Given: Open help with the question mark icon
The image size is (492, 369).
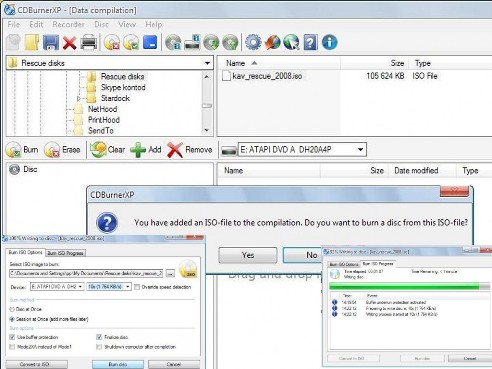Looking at the screenshot, I should [x=310, y=43].
